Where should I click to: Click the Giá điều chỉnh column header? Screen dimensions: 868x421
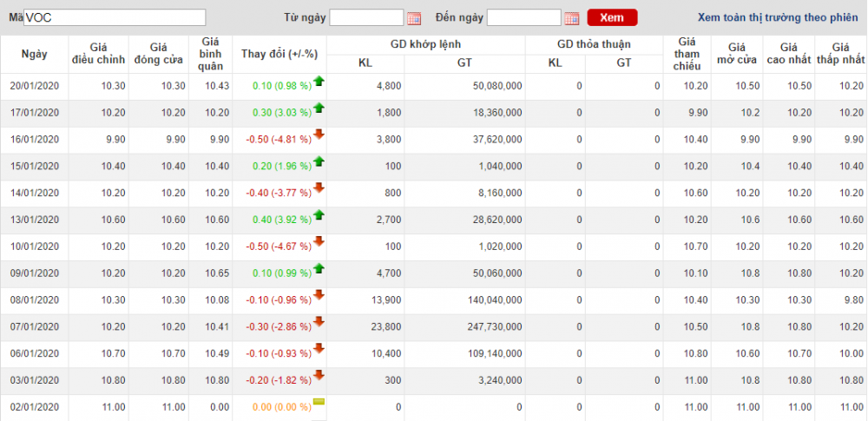click(99, 55)
